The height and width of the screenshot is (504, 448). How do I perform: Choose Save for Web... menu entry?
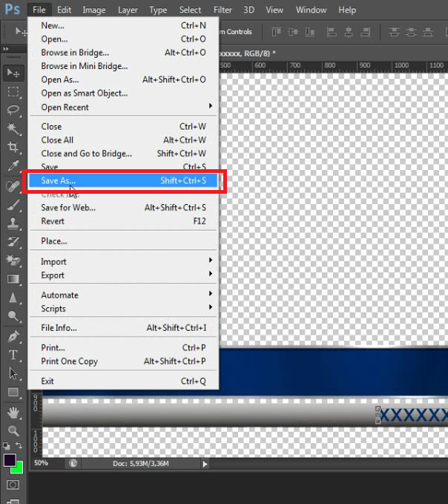point(123,208)
